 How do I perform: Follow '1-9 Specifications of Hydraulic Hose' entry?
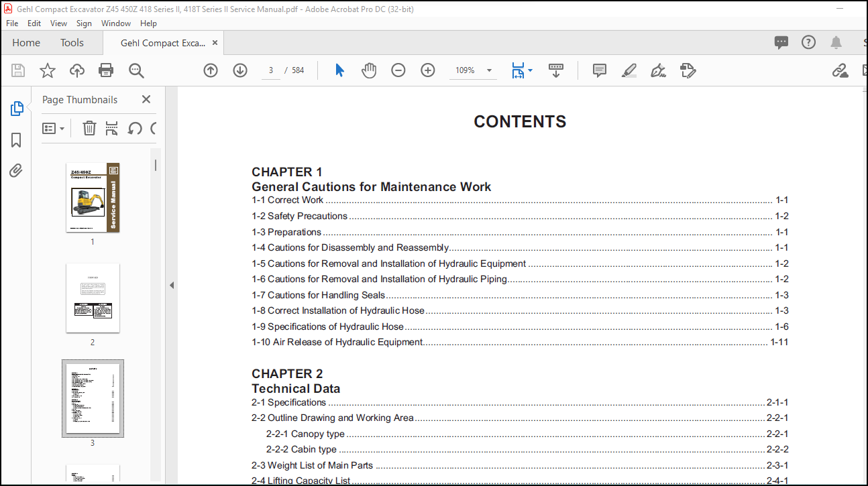[x=520, y=326]
